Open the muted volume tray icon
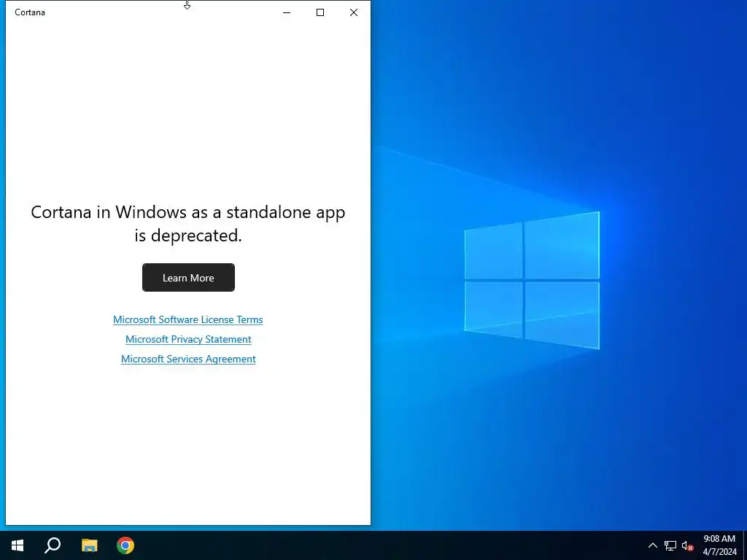The height and width of the screenshot is (560, 747). [687, 545]
